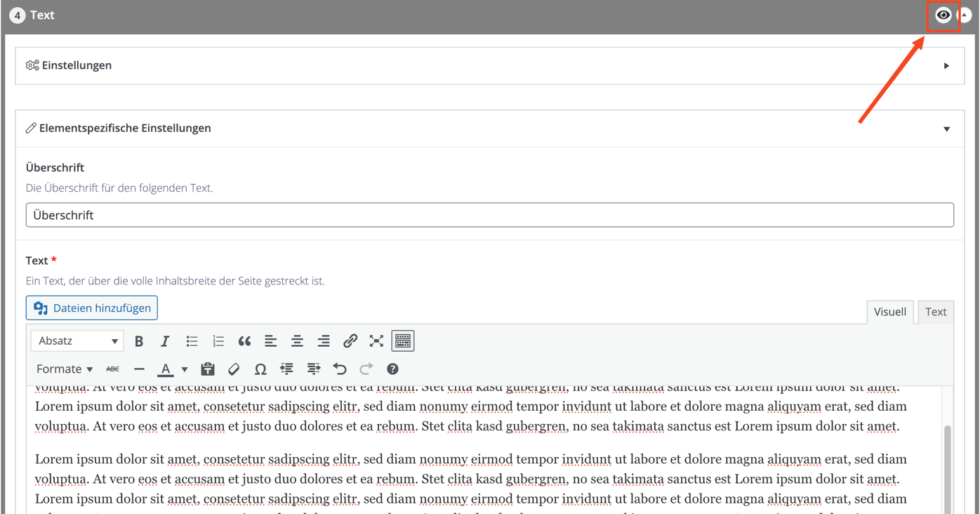Image resolution: width=980 pixels, height=514 pixels.
Task: Click into the Überschrift input field
Action: [489, 216]
